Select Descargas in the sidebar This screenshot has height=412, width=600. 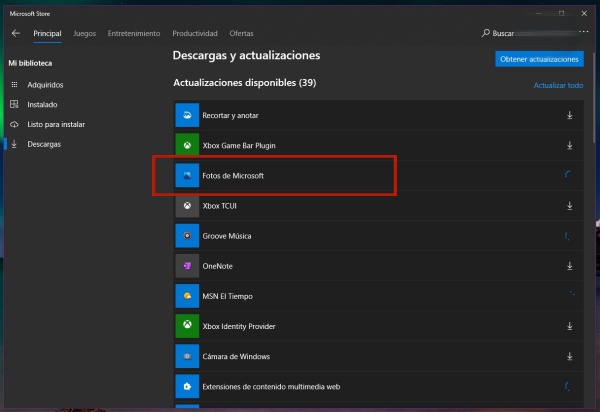click(44, 144)
